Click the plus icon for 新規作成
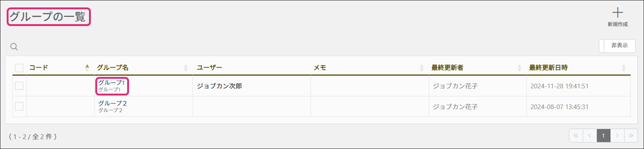 [617, 13]
